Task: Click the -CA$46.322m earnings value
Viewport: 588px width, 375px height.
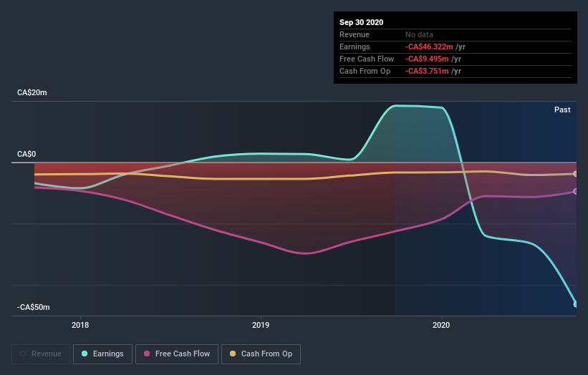Action: pyautogui.click(x=429, y=47)
